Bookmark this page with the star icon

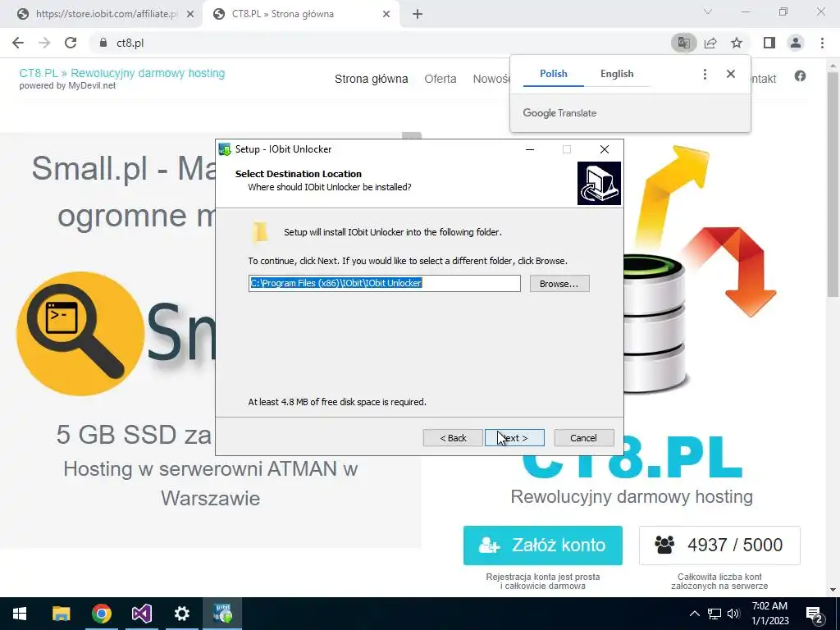(737, 43)
